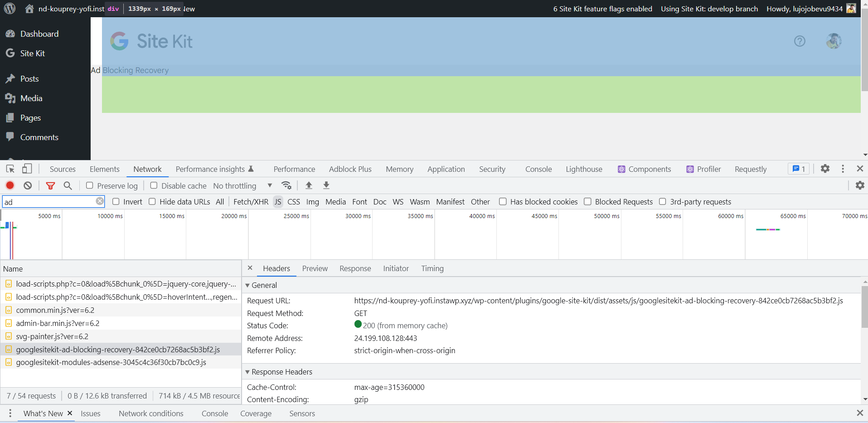Viewport: 868px width, 423px height.
Task: Collapse the General headers section
Action: (248, 285)
